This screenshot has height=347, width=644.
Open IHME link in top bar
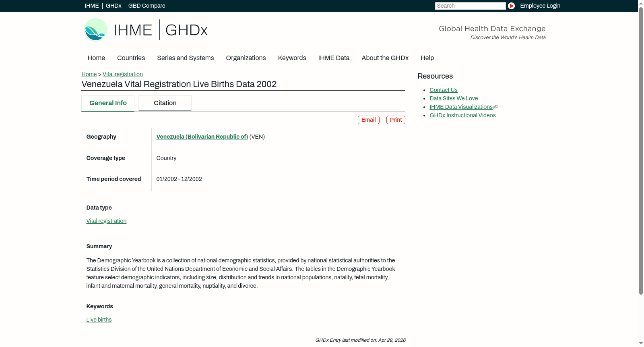click(x=92, y=6)
